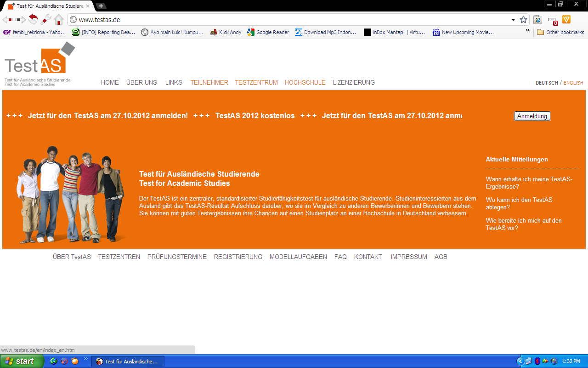
Task: Click the browser forward arrow
Action: (x=21, y=19)
